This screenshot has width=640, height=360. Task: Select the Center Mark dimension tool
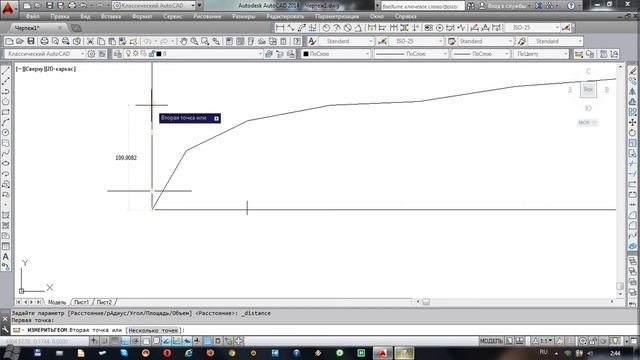click(x=440, y=28)
